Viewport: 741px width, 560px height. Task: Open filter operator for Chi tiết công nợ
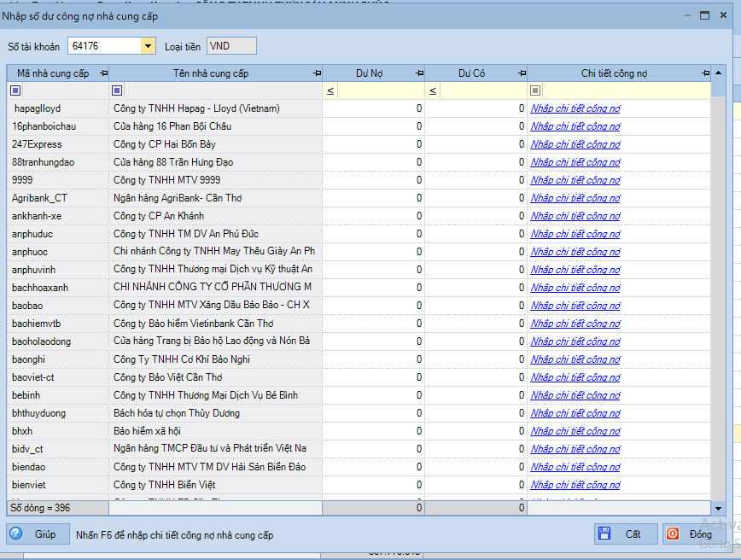(x=535, y=90)
